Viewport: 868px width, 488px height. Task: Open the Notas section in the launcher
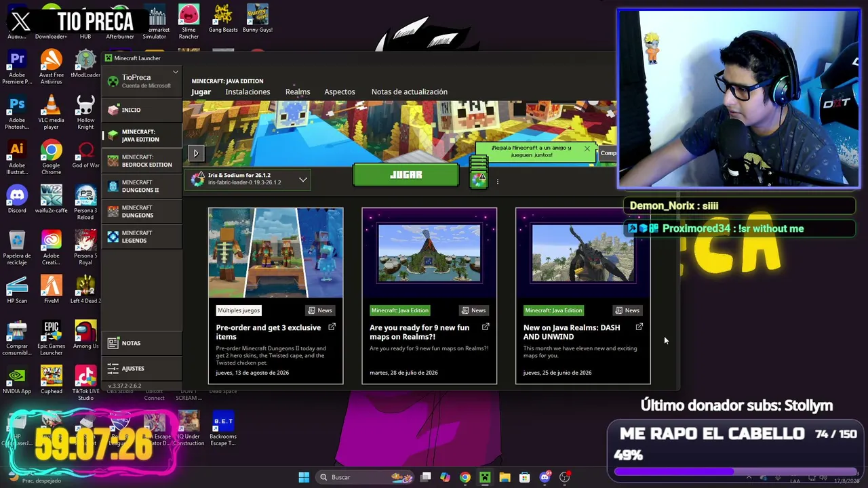point(142,343)
